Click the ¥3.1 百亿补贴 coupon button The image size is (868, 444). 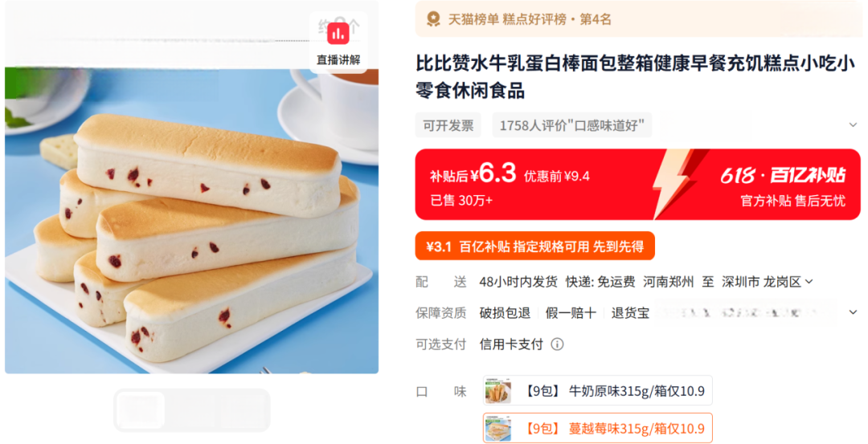[534, 246]
